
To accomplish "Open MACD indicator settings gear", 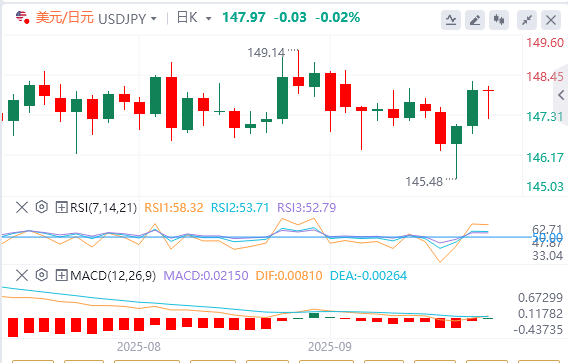I will click(42, 275).
